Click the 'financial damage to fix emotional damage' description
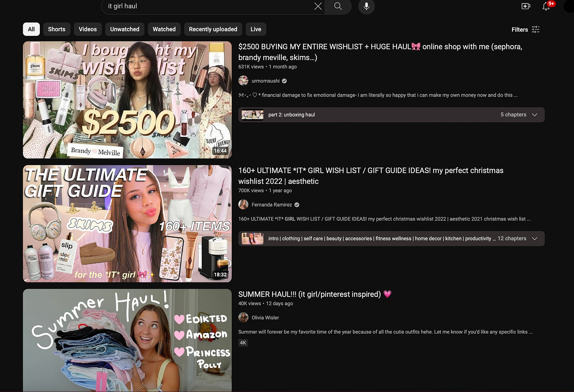Screen dimensions: 574x392 [378, 95]
